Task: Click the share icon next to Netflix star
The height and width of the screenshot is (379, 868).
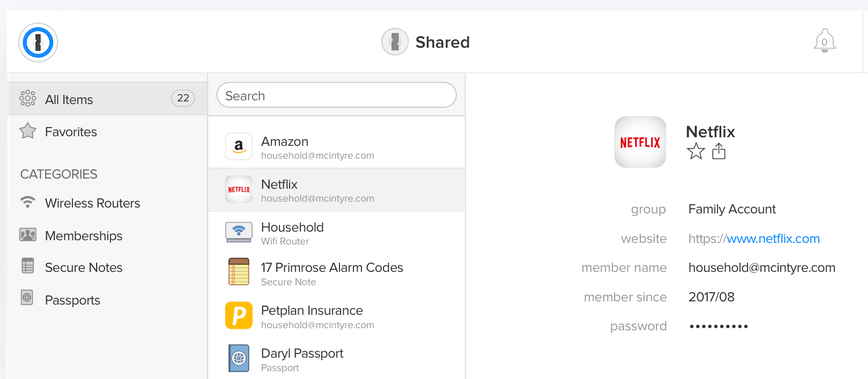Action: [x=719, y=151]
